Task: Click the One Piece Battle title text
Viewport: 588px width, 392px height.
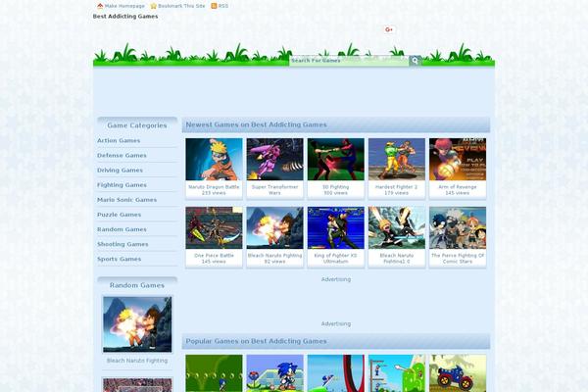Action: tap(214, 255)
